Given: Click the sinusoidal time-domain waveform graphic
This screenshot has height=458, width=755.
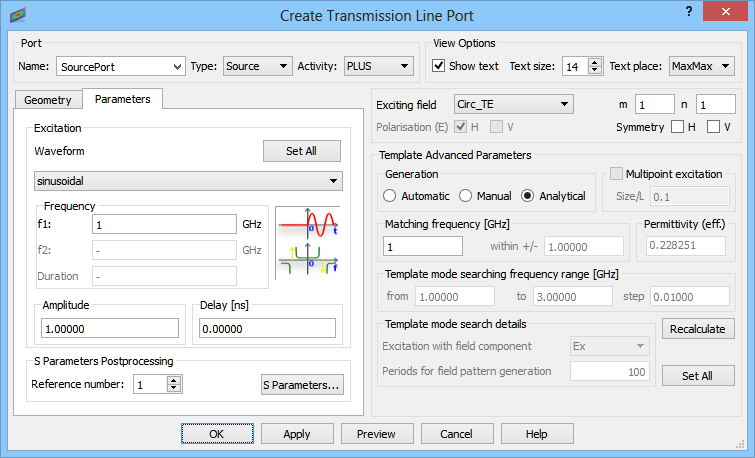Looking at the screenshot, I should 308,223.
